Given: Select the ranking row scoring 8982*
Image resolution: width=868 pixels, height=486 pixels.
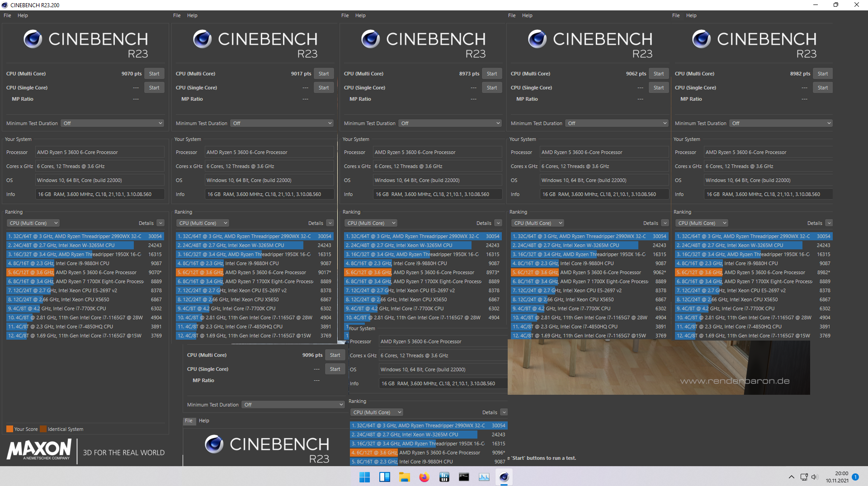Looking at the screenshot, I should click(753, 272).
